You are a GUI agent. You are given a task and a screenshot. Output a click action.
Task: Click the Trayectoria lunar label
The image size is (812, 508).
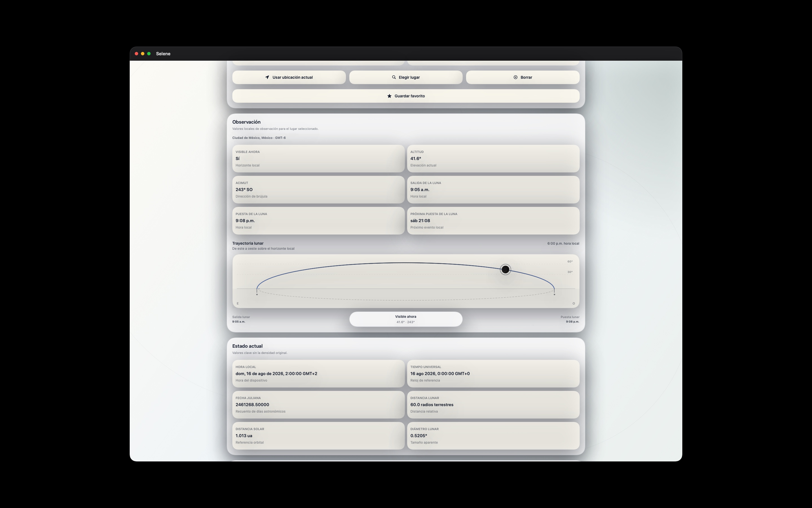[248, 243]
